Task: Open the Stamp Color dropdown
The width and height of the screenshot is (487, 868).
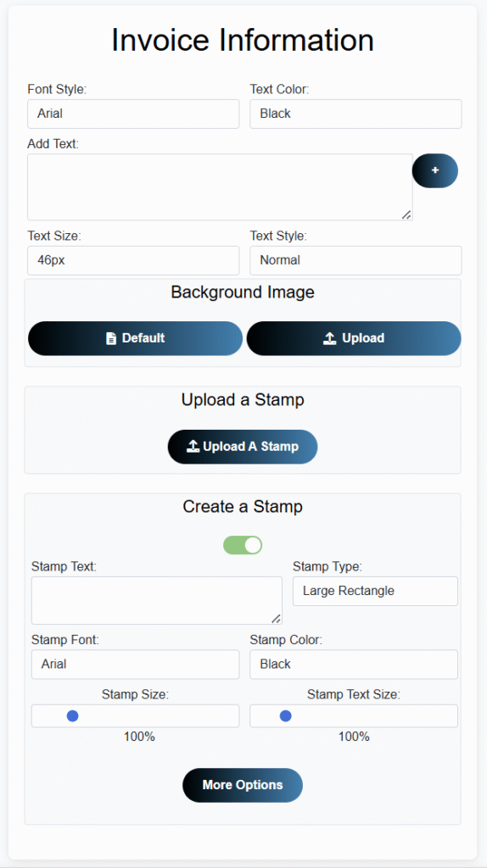Action: pyautogui.click(x=354, y=665)
